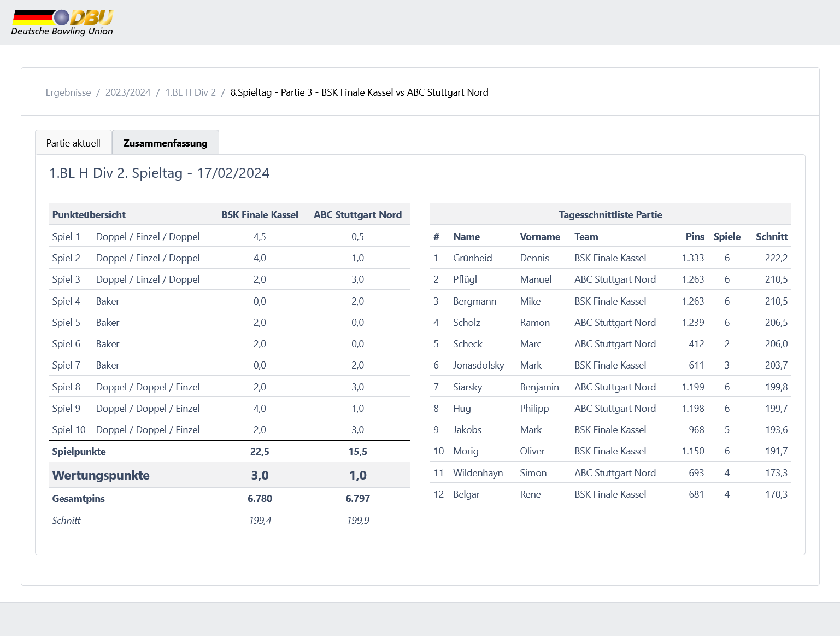Select the Zusammenfassung tab
This screenshot has width=840, height=636.
click(x=166, y=143)
